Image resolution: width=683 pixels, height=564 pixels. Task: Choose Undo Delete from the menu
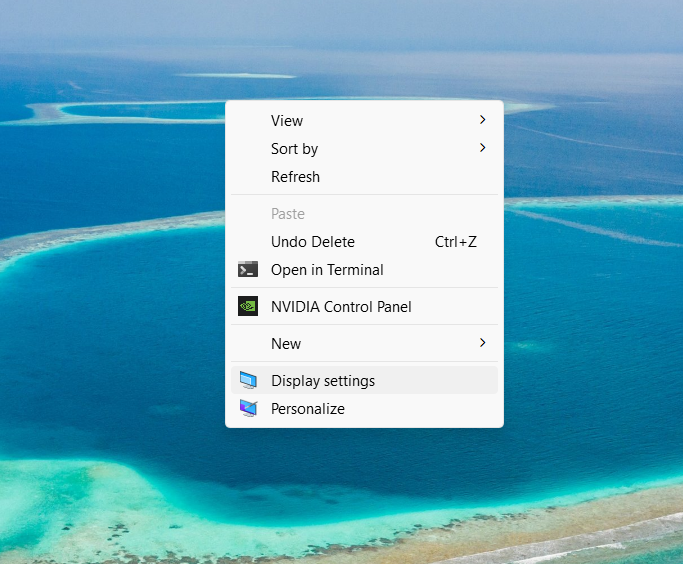coord(312,242)
